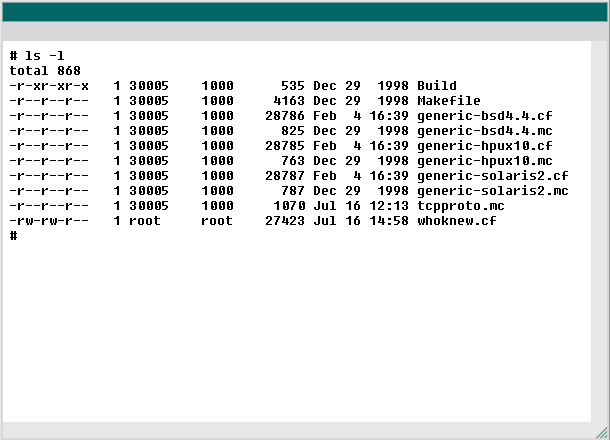Click the 'root' owner in the whoknew.cf row
Image resolution: width=610 pixels, height=440 pixels.
coord(145,221)
